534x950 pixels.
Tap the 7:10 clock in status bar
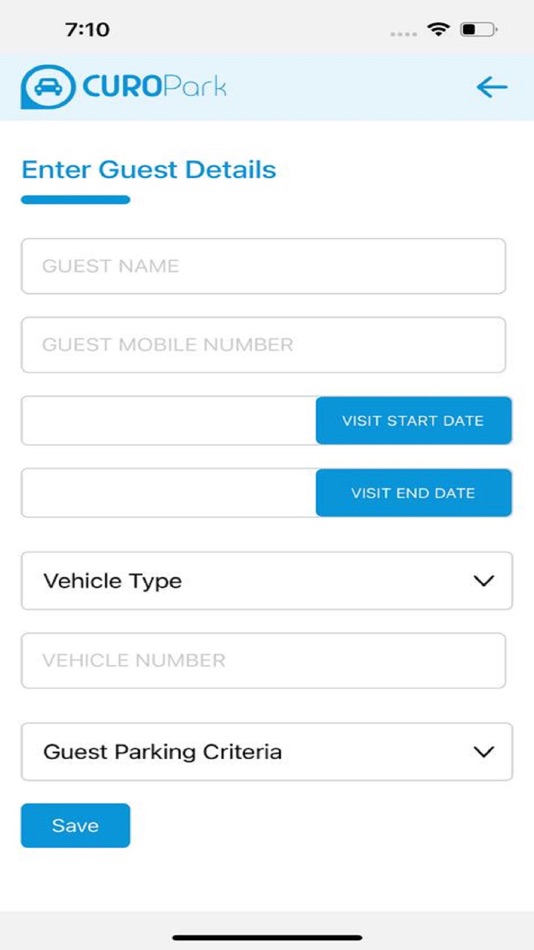click(x=87, y=29)
